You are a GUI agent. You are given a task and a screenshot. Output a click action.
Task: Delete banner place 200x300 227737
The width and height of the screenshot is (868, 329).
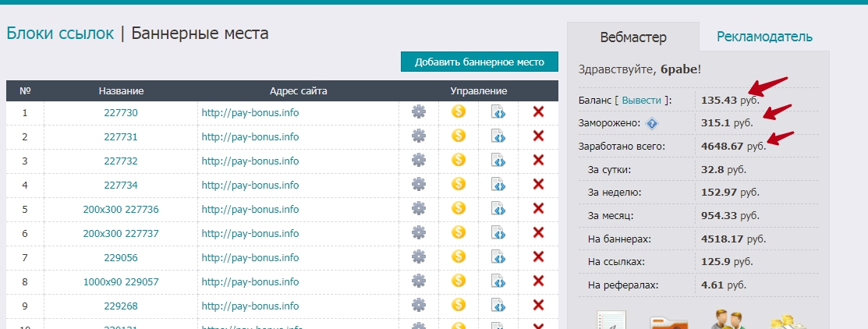pos(538,233)
